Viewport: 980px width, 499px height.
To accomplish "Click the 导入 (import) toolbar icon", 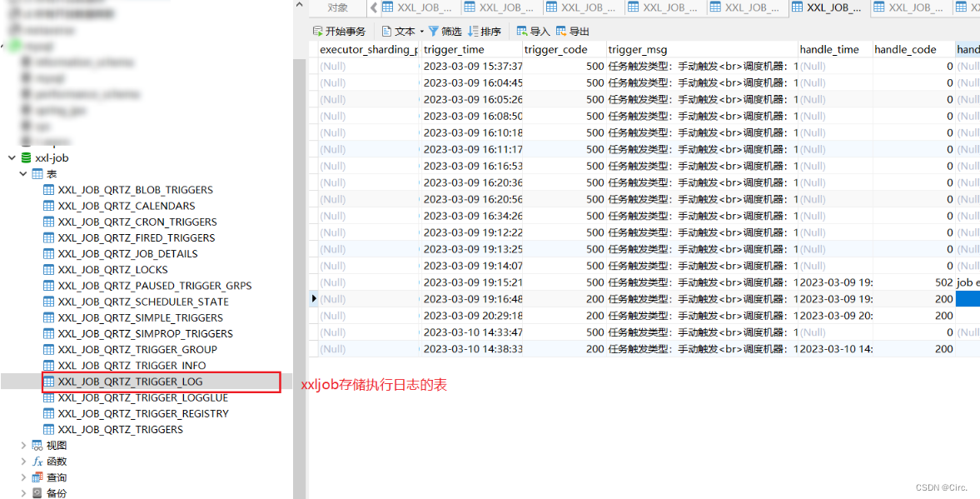I will pyautogui.click(x=522, y=32).
